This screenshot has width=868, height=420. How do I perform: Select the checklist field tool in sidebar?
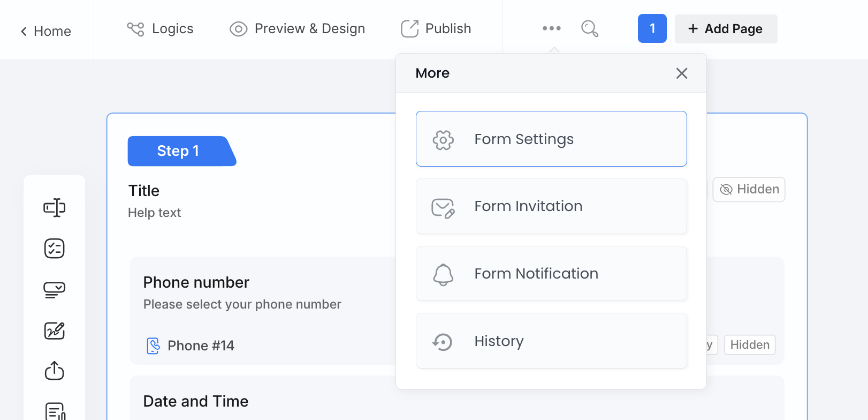(x=54, y=249)
